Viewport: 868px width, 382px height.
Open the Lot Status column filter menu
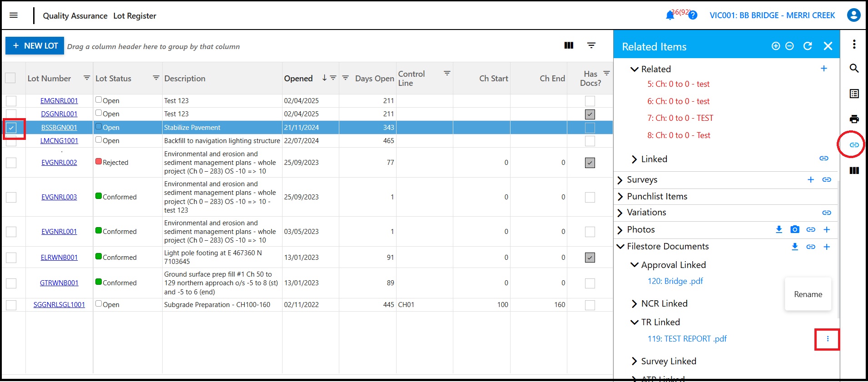(x=156, y=78)
